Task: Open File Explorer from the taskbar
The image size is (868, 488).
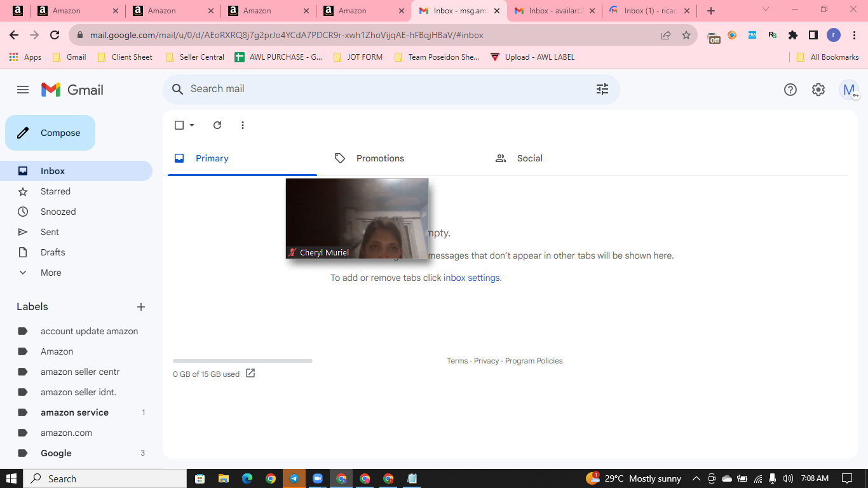Action: point(223,478)
